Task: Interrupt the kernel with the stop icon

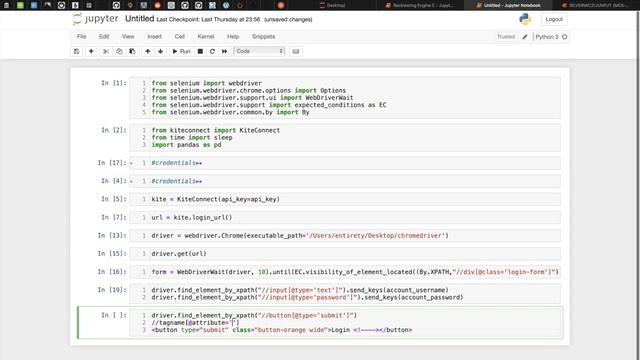Action: [x=200, y=51]
